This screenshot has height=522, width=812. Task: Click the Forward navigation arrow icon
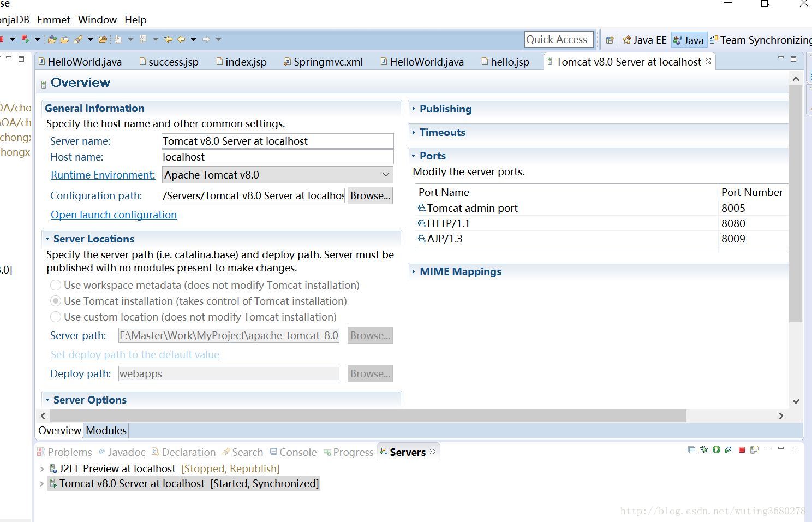[206, 39]
